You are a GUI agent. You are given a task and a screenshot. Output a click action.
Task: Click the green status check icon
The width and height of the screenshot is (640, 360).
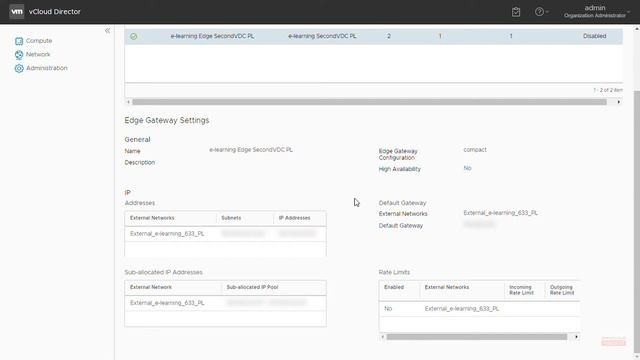point(133,36)
